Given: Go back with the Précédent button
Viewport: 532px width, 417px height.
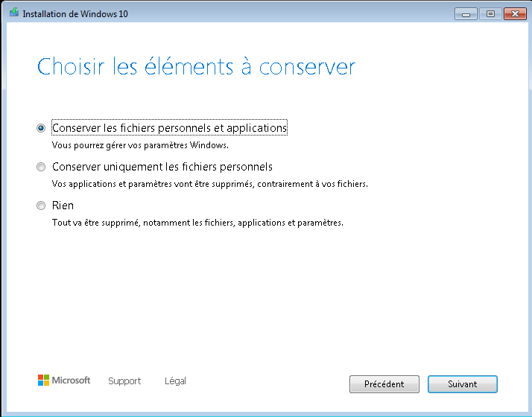Looking at the screenshot, I should coord(384,384).
